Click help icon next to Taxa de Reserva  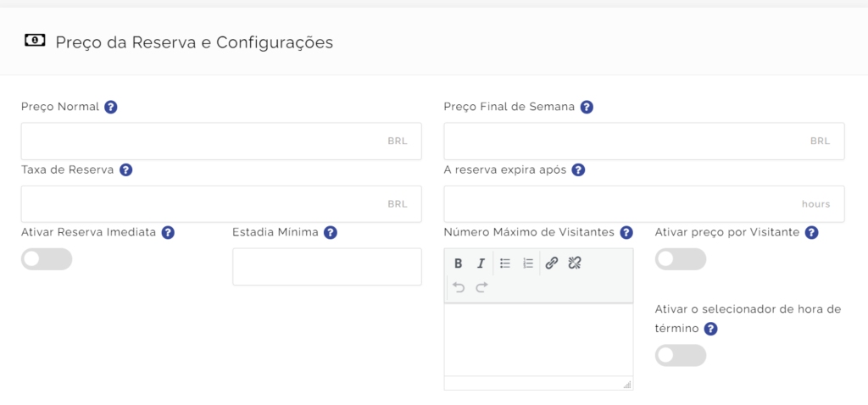[x=125, y=169]
